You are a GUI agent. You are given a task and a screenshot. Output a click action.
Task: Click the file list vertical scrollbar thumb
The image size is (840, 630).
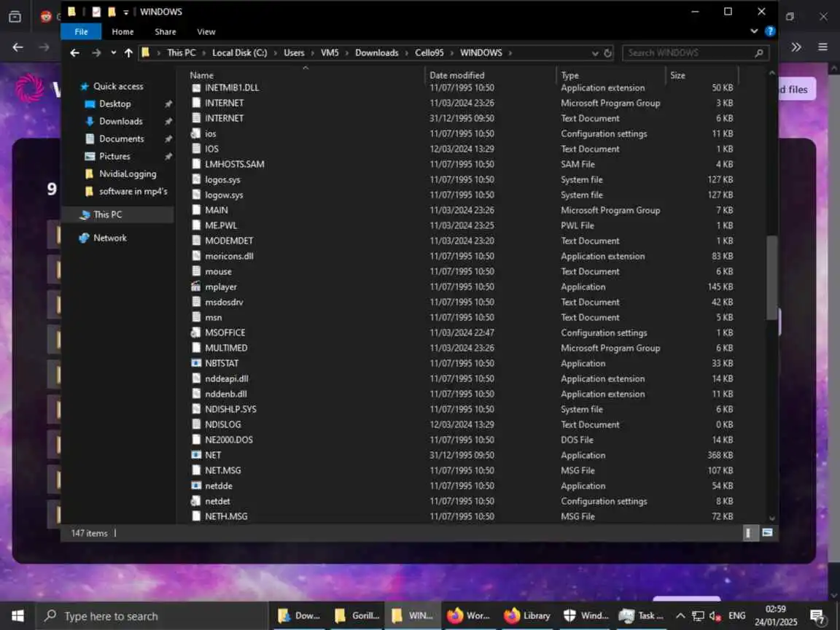coord(771,278)
